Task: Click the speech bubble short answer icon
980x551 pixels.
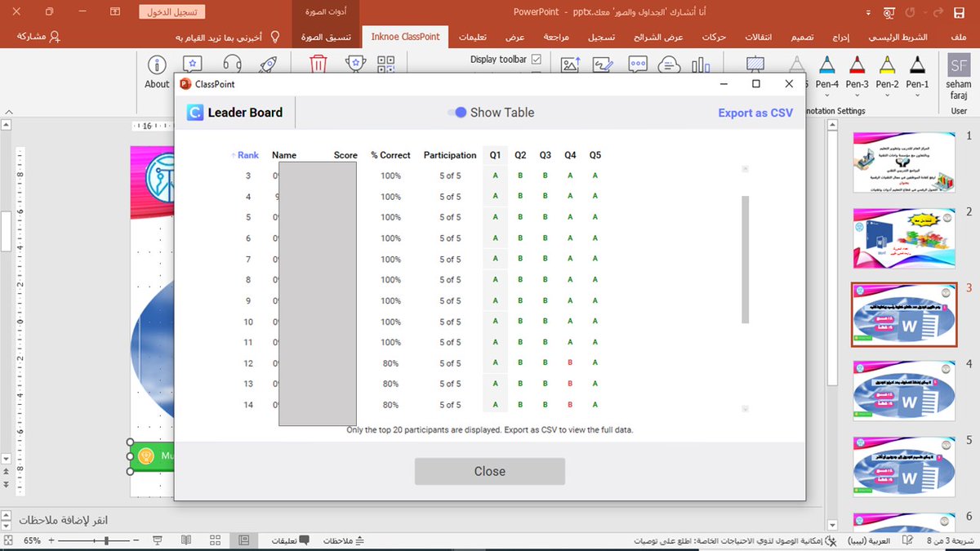Action: point(638,65)
